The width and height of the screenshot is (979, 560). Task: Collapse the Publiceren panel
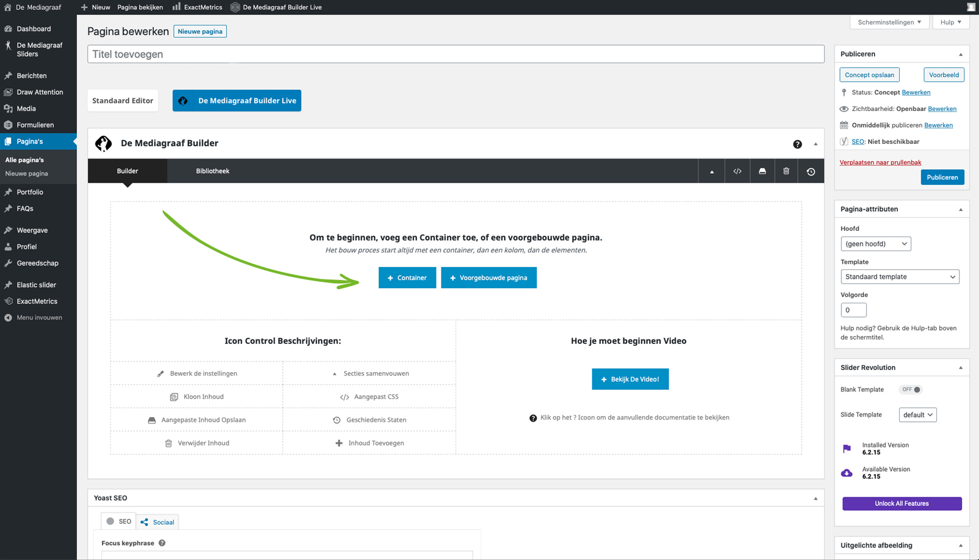(960, 54)
